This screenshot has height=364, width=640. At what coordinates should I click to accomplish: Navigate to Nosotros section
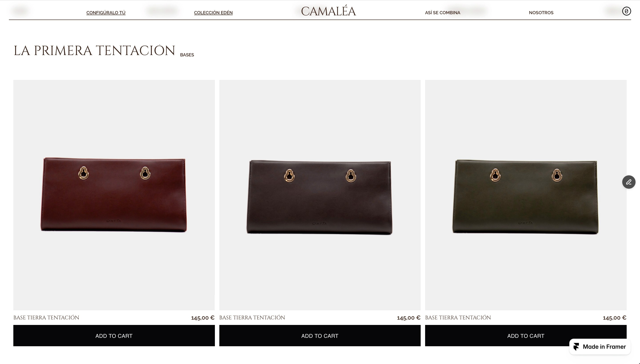[x=541, y=13]
